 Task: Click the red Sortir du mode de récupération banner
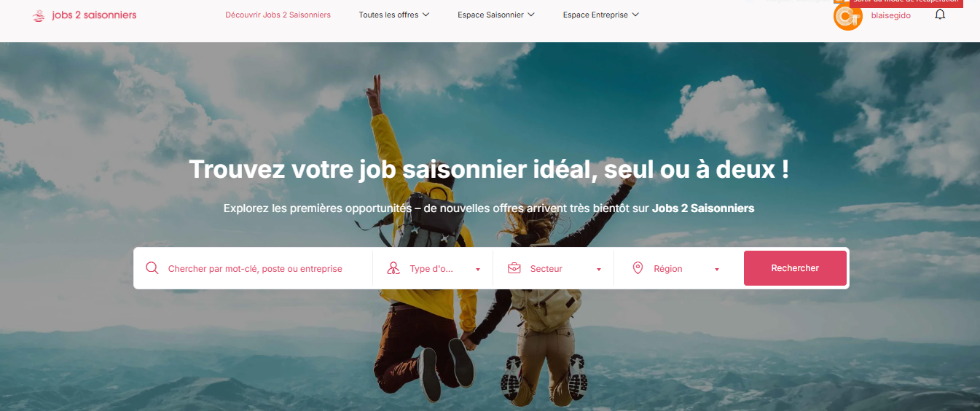906,3
